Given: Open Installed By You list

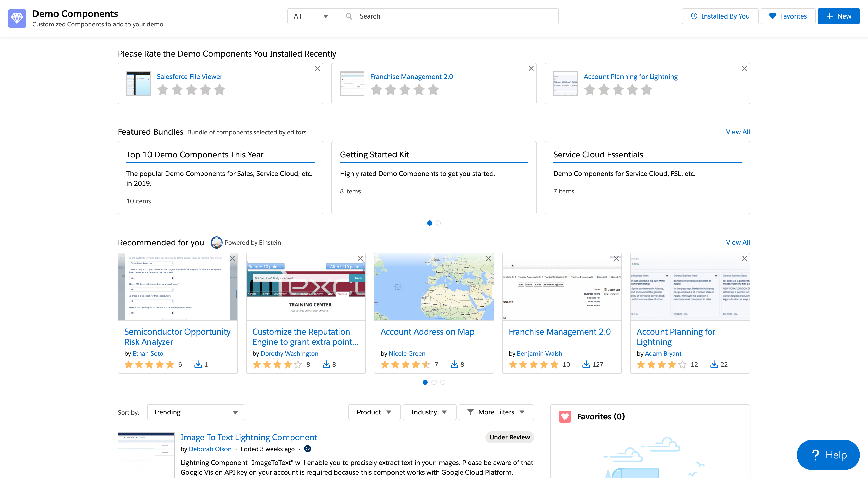Looking at the screenshot, I should (720, 16).
